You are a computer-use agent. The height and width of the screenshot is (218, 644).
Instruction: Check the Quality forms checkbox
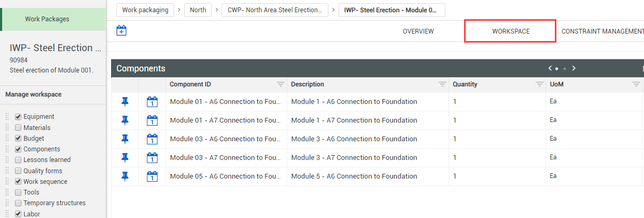pyautogui.click(x=18, y=171)
